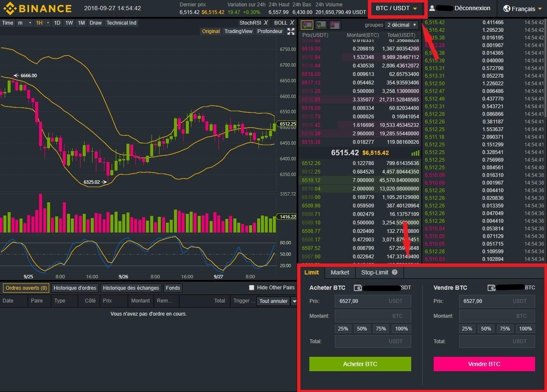Set buy amount to 75%
Image resolution: width=547 pixels, height=392 pixels.
pos(381,328)
